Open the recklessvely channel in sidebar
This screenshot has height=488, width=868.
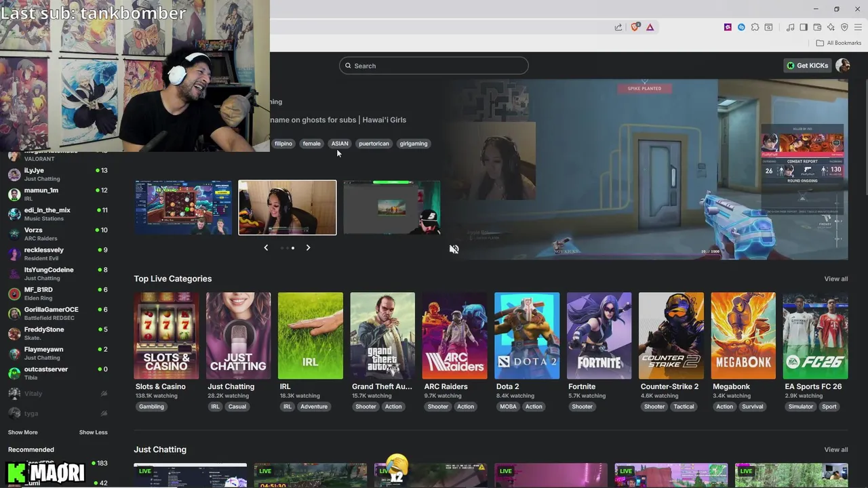pyautogui.click(x=58, y=253)
